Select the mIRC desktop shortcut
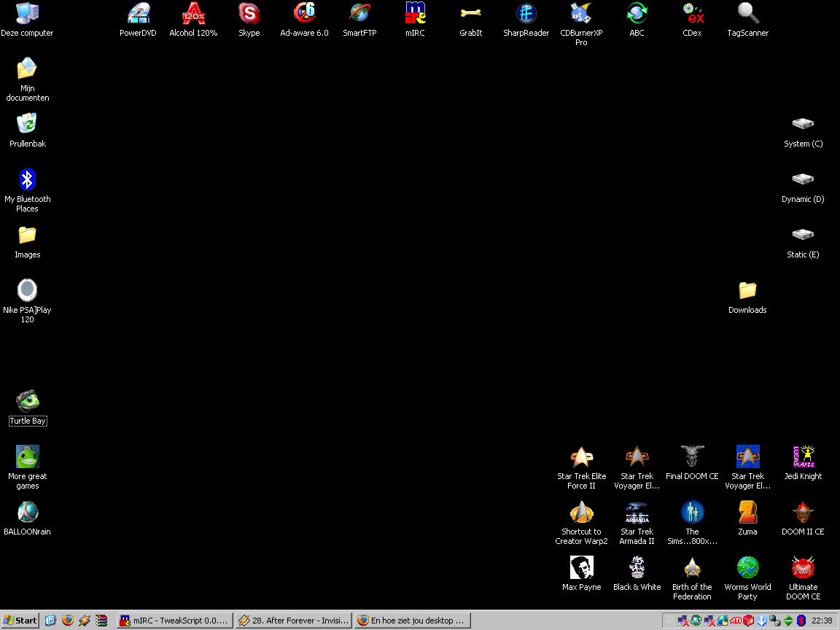 point(415,20)
